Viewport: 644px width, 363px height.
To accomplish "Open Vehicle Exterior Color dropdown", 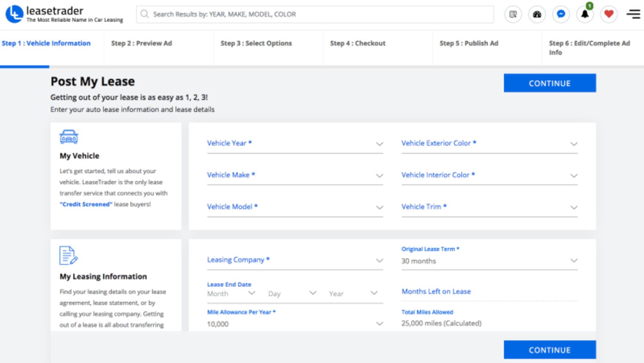I will coord(489,144).
